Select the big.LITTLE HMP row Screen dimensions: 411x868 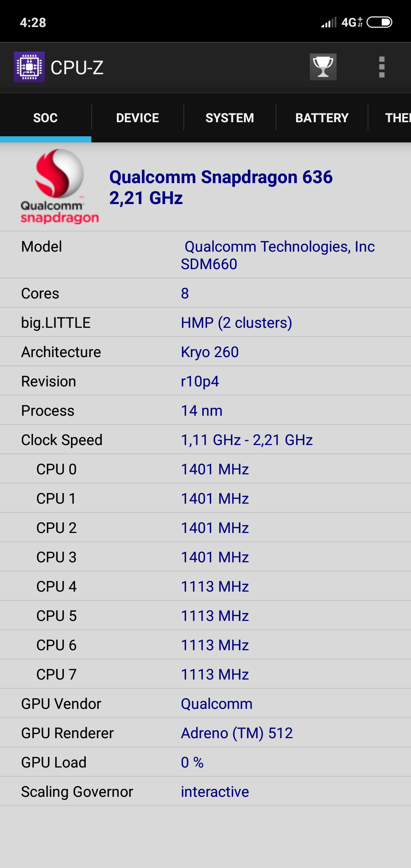tap(205, 323)
